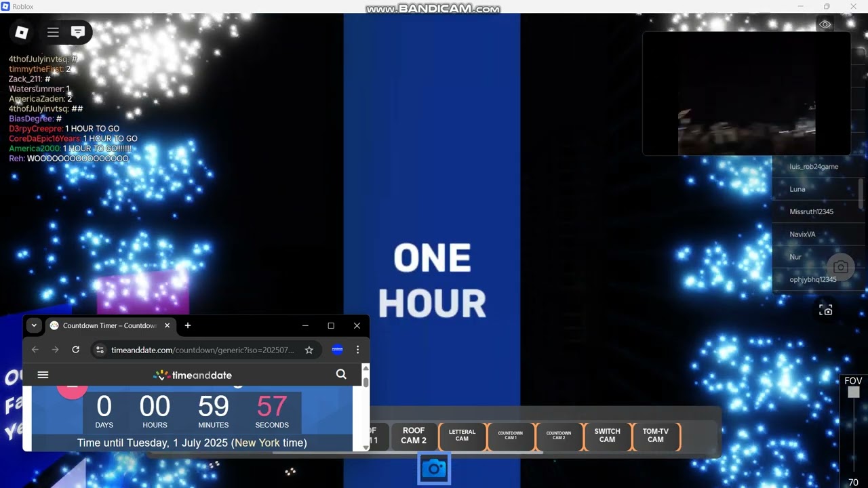Click the eye icon above camera preview

825,24
